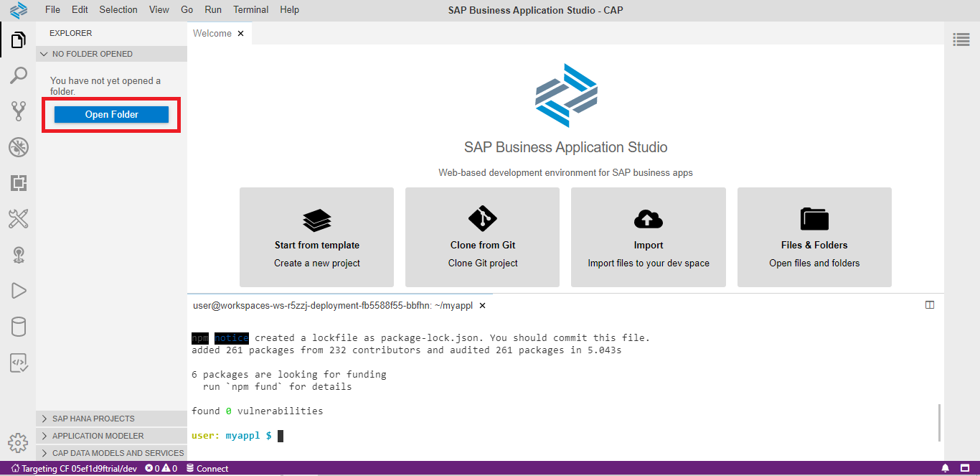Click the terminal scrollbar
The image size is (980, 476).
click(x=939, y=422)
